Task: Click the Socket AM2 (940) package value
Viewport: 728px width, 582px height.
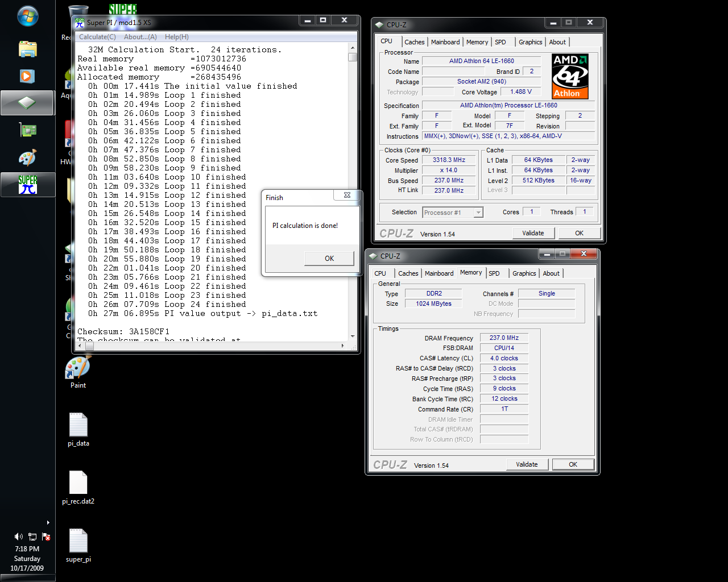Action: tap(482, 82)
